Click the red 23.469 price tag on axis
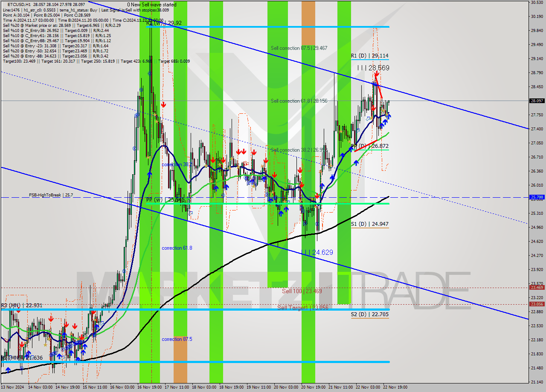The width and height of the screenshot is (546, 392). pyautogui.click(x=537, y=288)
